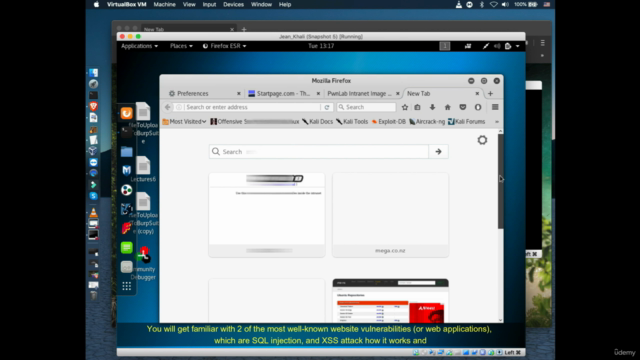640x360 pixels.
Task: Click the Firefox page vertical scrollbar
Action: click(500, 181)
